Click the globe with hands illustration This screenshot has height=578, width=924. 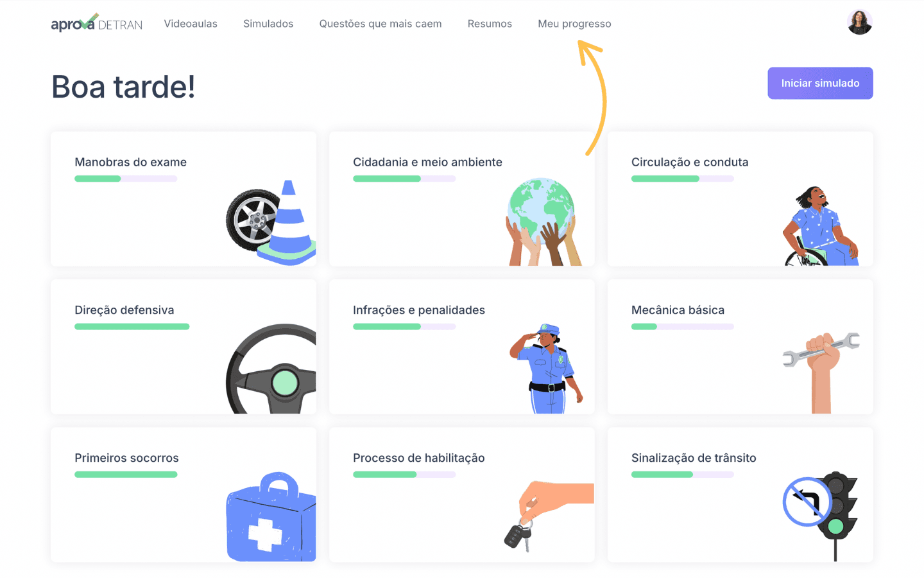(x=543, y=222)
